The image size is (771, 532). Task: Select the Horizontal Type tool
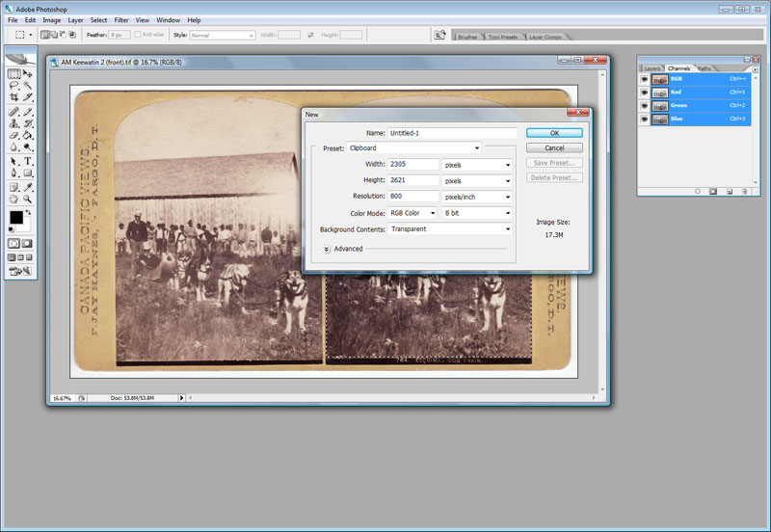point(28,161)
